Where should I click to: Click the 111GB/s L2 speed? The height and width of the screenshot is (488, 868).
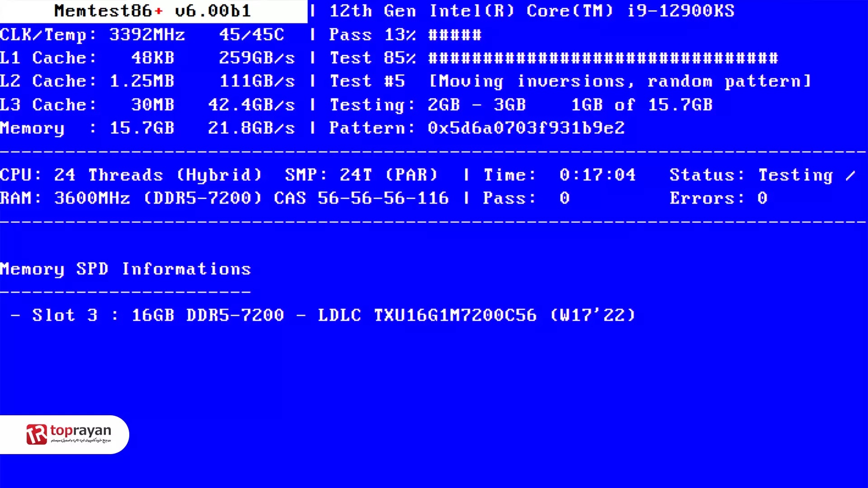click(257, 81)
